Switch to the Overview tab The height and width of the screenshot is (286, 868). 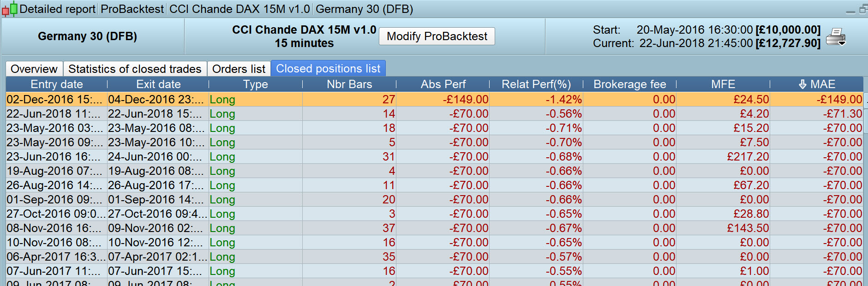[34, 69]
